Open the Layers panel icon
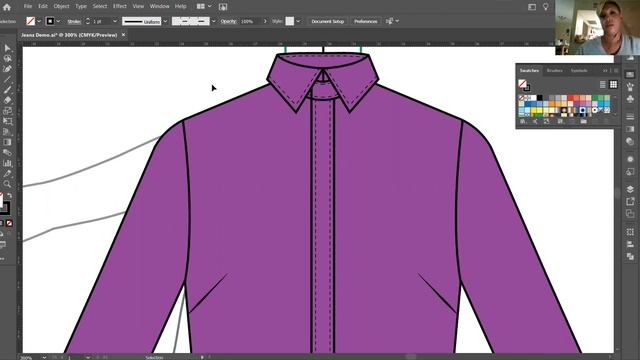Screen dimensions: 640x360 [630, 189]
